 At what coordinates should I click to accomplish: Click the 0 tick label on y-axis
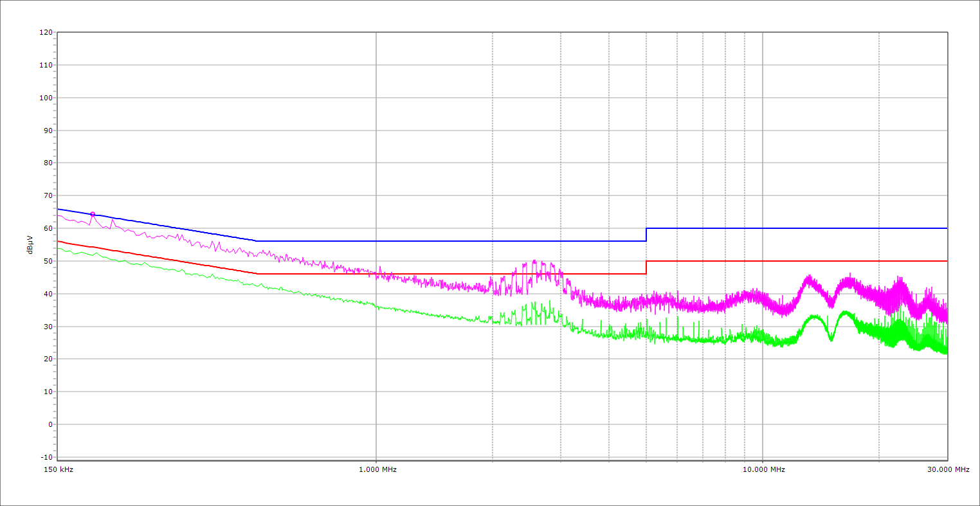(x=50, y=424)
